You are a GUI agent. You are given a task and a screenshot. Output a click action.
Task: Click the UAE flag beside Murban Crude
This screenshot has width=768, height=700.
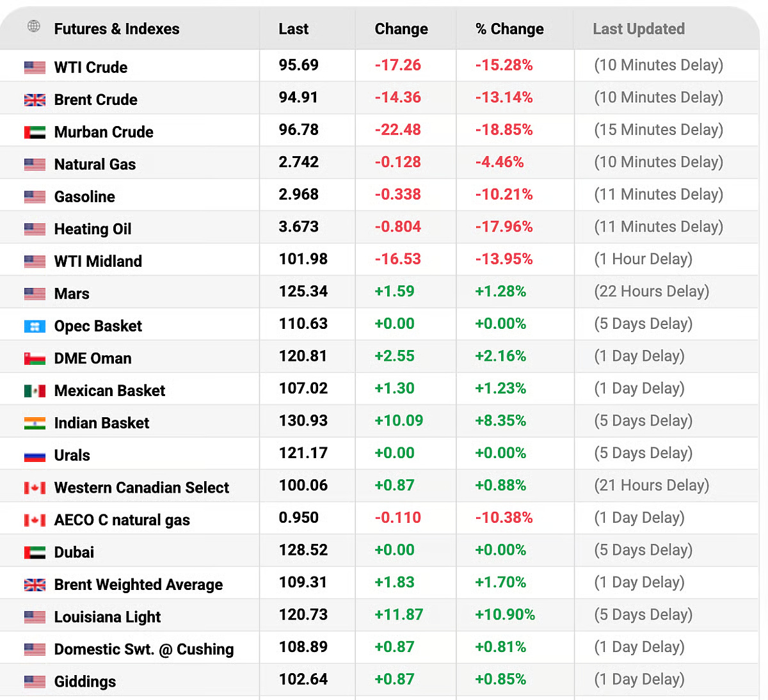click(35, 132)
